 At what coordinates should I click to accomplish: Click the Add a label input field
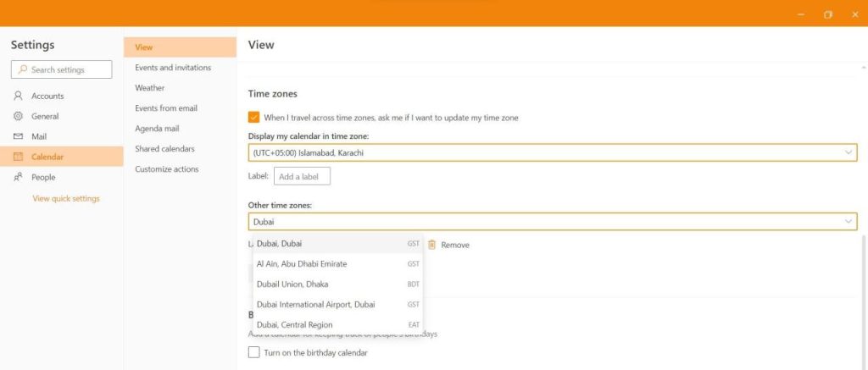(x=302, y=176)
